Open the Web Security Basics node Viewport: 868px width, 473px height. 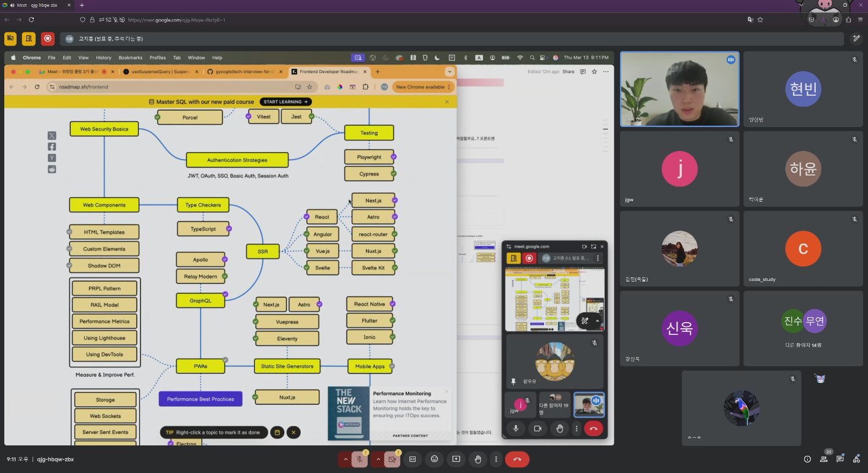point(104,129)
